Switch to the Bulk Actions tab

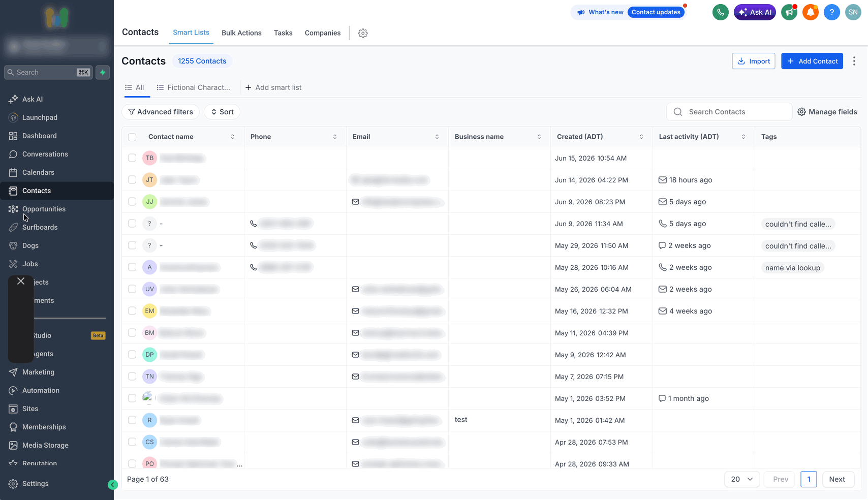click(x=241, y=33)
